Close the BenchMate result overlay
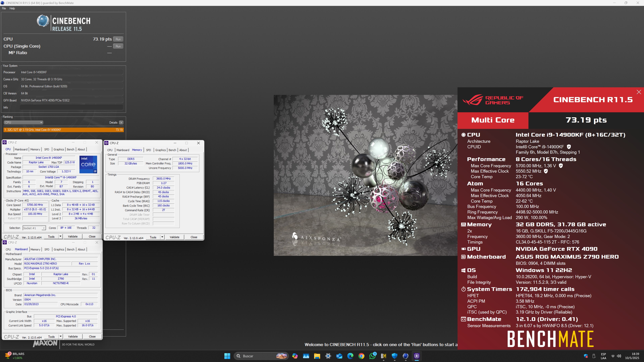 639,92
